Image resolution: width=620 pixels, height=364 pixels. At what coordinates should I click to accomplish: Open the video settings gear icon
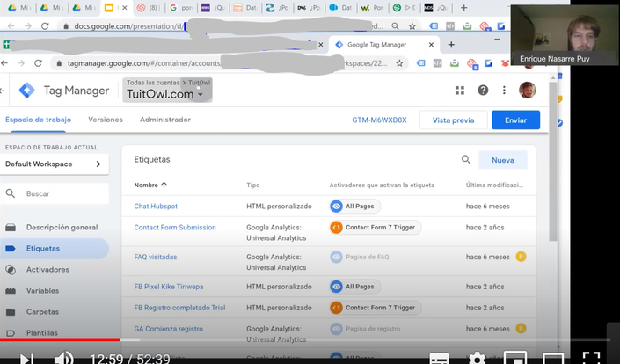coord(477,359)
